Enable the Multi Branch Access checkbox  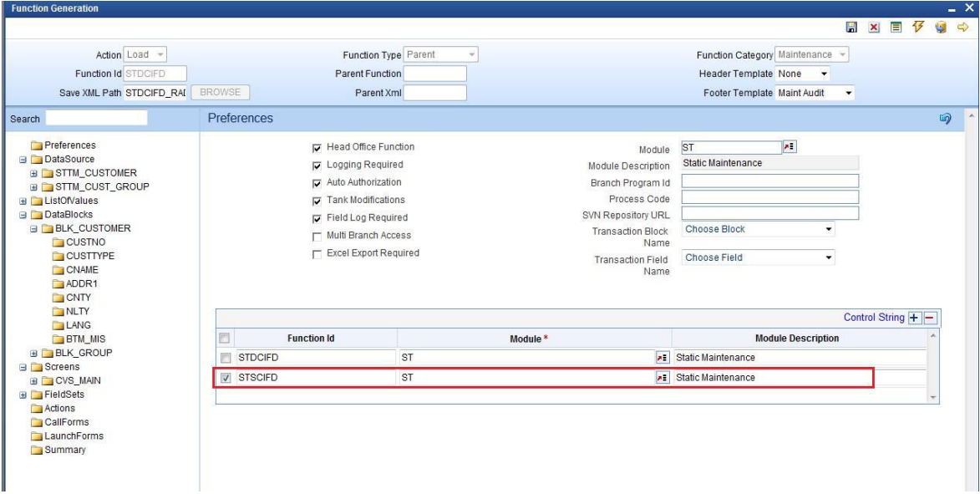317,237
